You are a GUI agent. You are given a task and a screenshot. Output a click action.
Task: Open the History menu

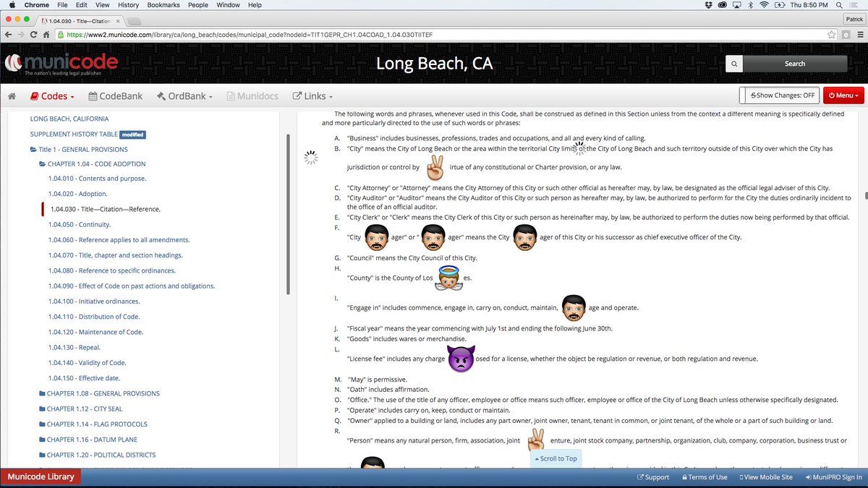pyautogui.click(x=128, y=5)
